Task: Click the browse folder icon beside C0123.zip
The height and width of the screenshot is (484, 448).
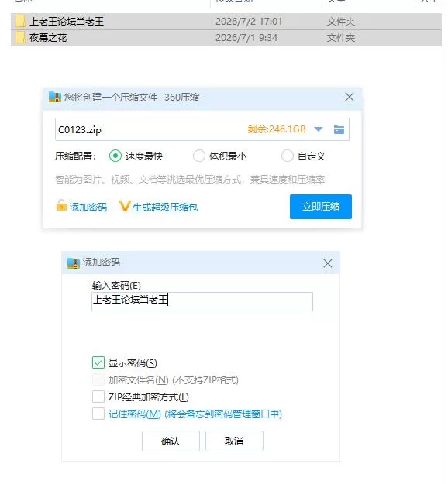Action: tap(339, 129)
